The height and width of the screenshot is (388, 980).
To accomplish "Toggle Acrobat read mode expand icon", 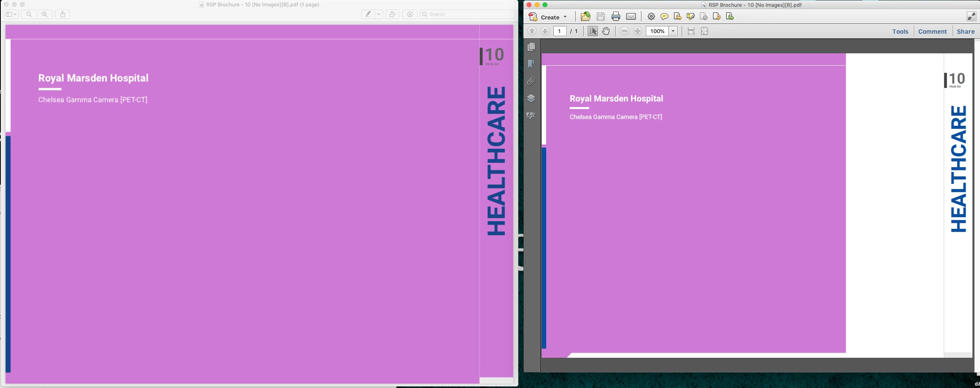I will (971, 16).
